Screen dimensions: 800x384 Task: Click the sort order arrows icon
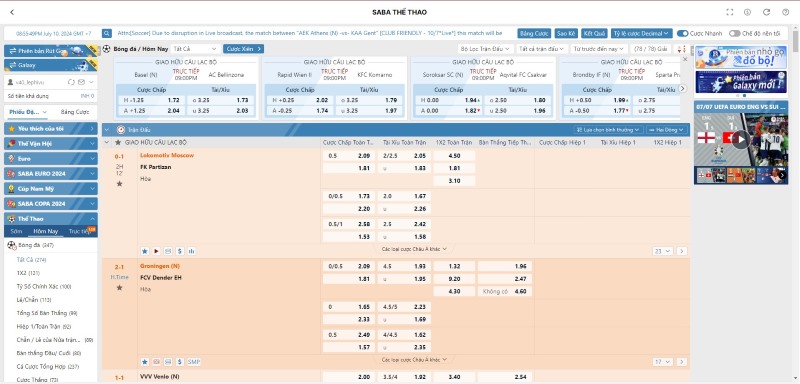(x=681, y=49)
